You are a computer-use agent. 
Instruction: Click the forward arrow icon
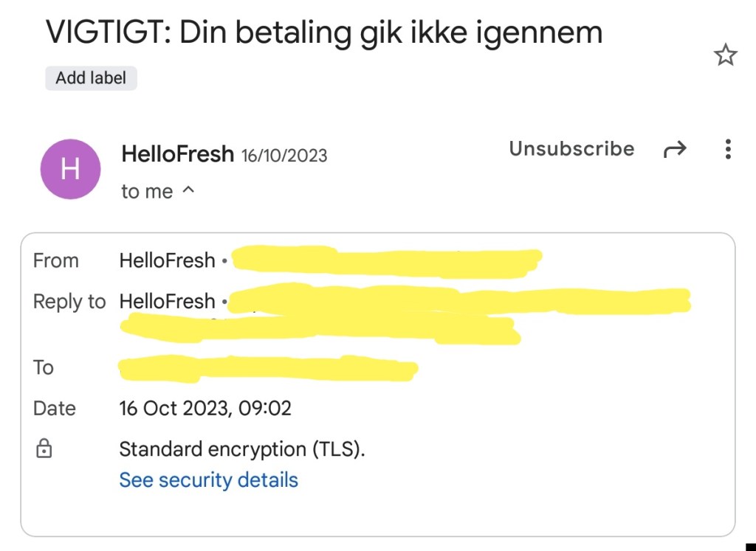point(674,150)
